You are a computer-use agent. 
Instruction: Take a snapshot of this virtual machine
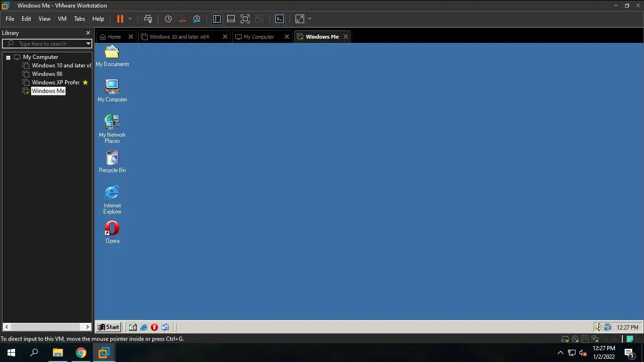tap(168, 19)
